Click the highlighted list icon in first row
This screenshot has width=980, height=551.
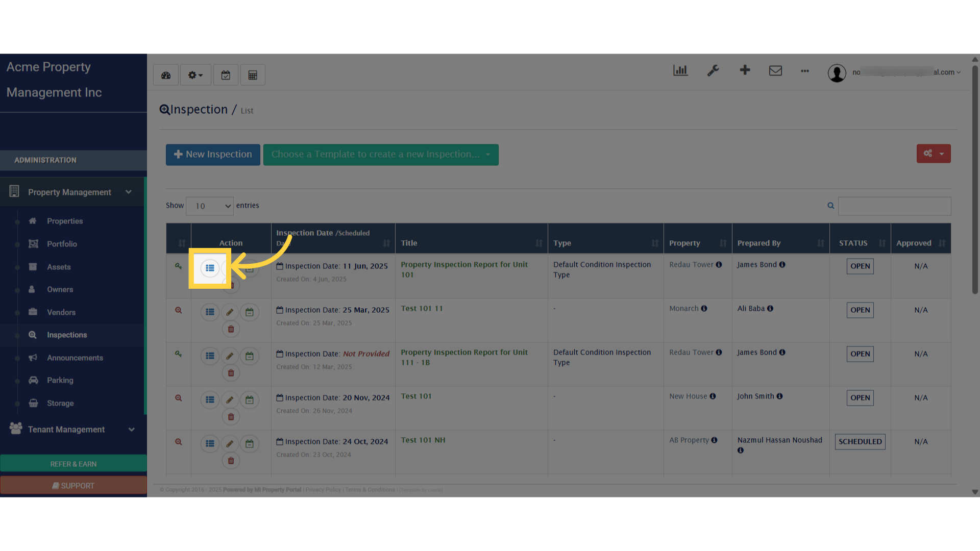210,268
